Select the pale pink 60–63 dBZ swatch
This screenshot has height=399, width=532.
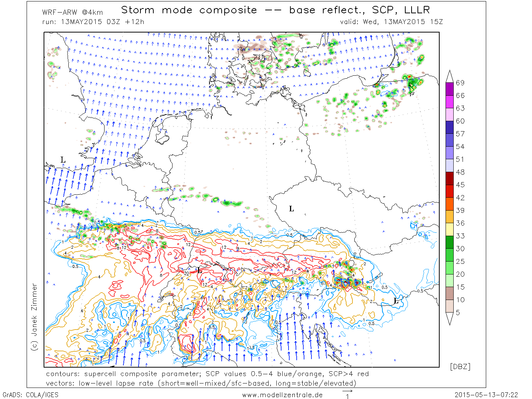[450, 115]
